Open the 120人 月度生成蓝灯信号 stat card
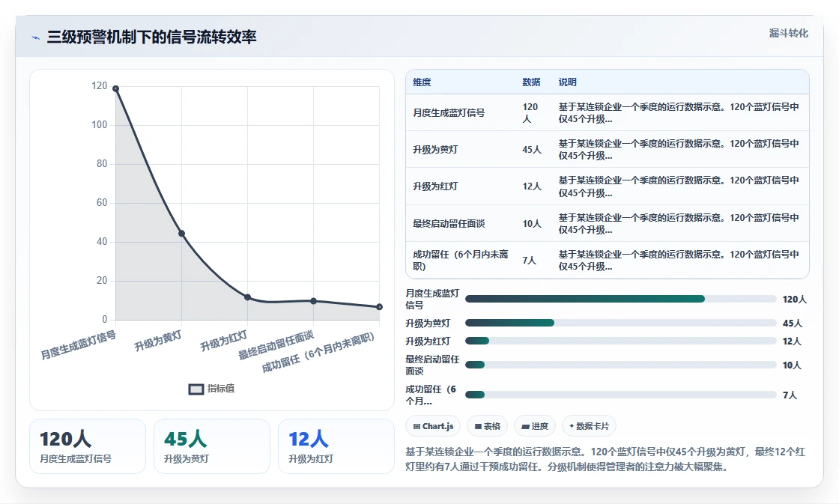 click(x=87, y=446)
